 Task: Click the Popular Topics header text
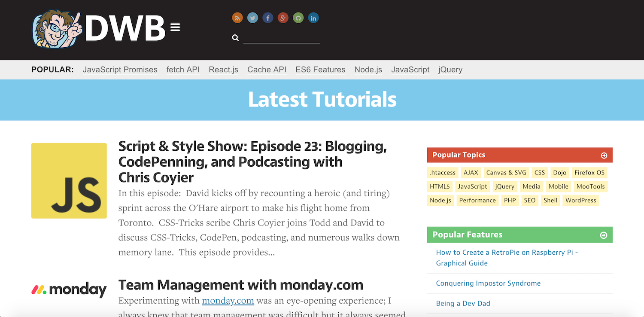point(459,155)
